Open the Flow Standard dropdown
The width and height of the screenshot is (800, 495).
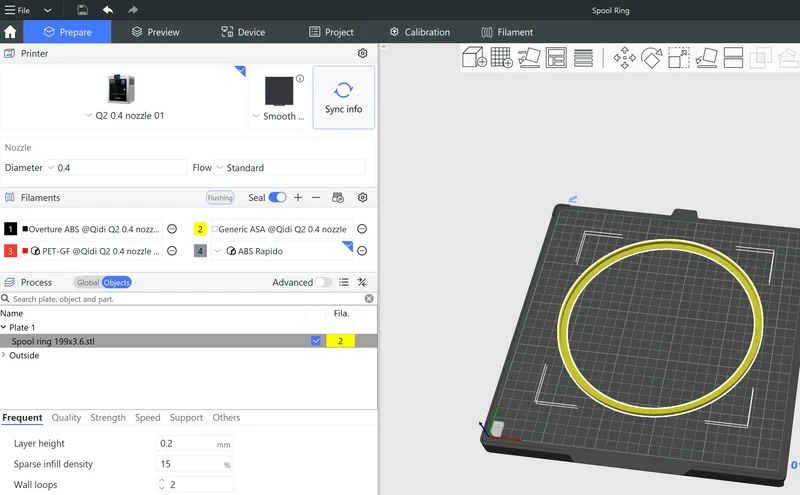coord(289,167)
